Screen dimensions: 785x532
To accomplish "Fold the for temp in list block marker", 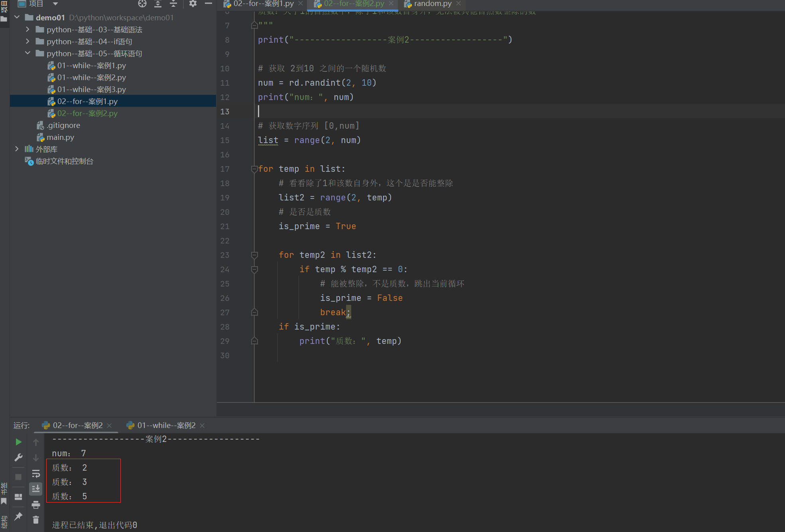I will pos(254,169).
